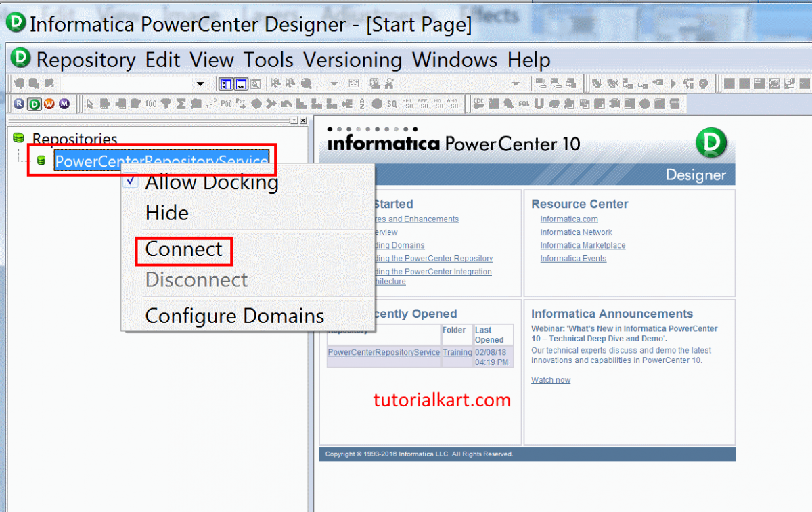Select the Aggregator transformation sigma icon
The image size is (812, 512).
pos(179,104)
